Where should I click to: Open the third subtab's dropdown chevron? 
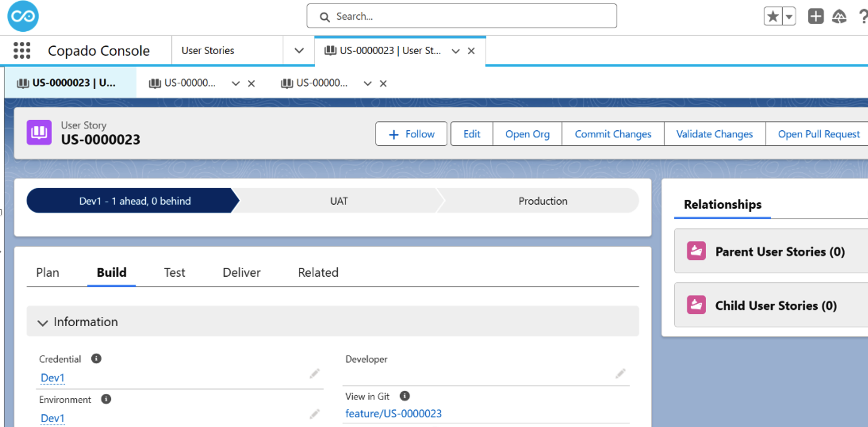[367, 84]
